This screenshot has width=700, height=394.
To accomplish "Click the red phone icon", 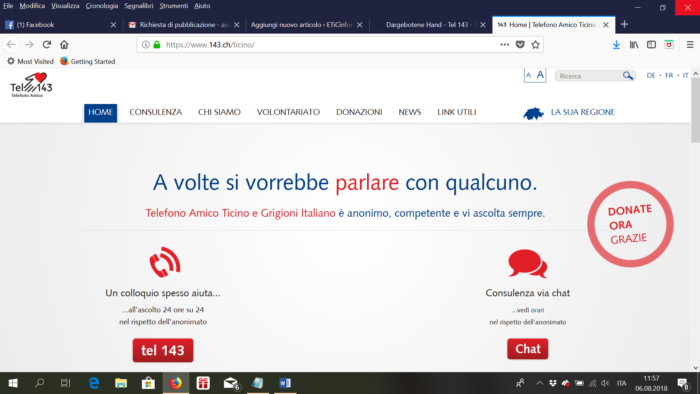I will [165, 262].
